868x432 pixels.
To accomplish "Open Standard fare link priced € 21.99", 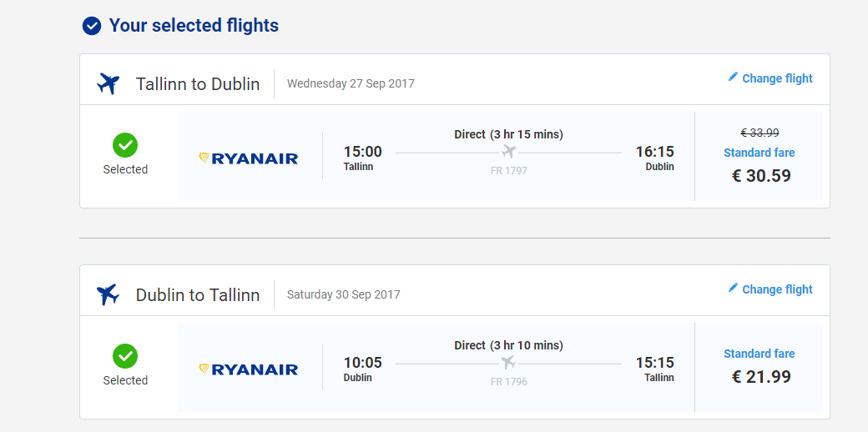I will click(x=759, y=354).
